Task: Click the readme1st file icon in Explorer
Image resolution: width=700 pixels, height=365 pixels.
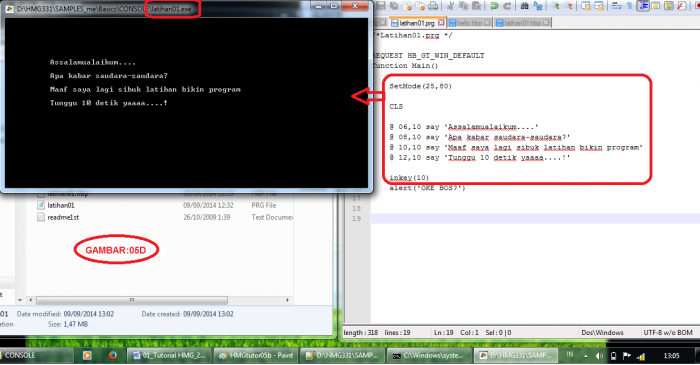Action: 41,217
